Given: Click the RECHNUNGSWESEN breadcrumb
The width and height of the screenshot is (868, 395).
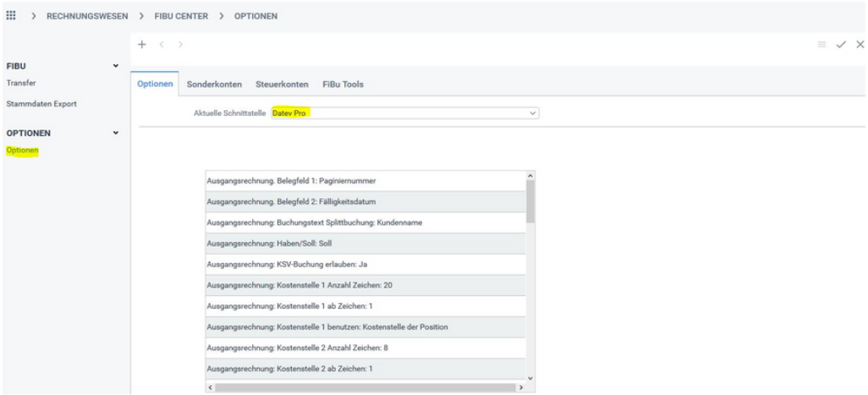Looking at the screenshot, I should point(87,16).
